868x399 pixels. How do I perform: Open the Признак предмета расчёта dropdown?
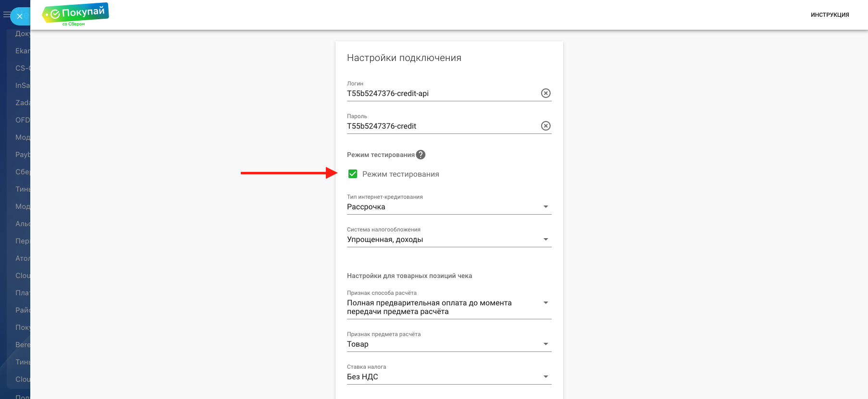[449, 344]
